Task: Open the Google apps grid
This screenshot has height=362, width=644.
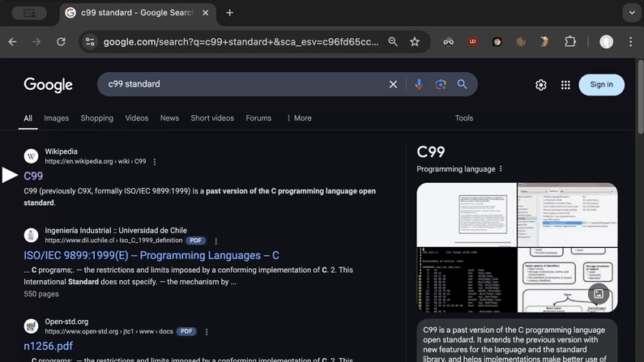Action: (565, 85)
